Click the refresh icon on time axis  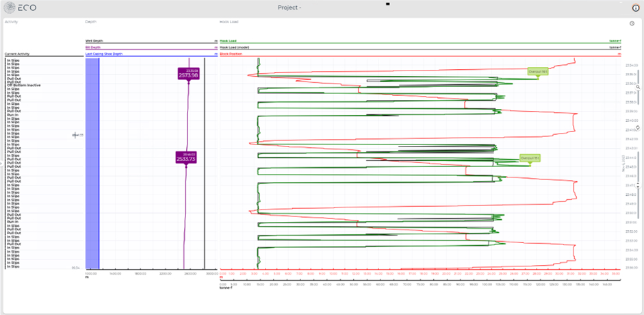click(638, 127)
